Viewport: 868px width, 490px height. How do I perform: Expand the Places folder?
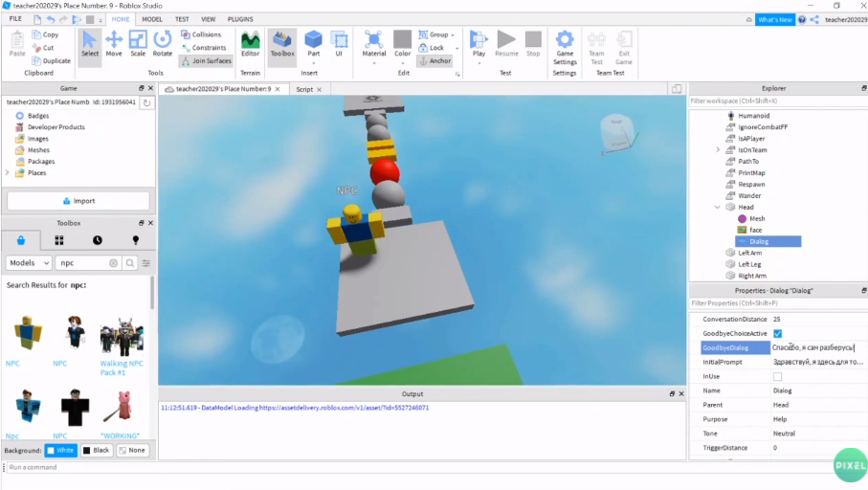(8, 173)
